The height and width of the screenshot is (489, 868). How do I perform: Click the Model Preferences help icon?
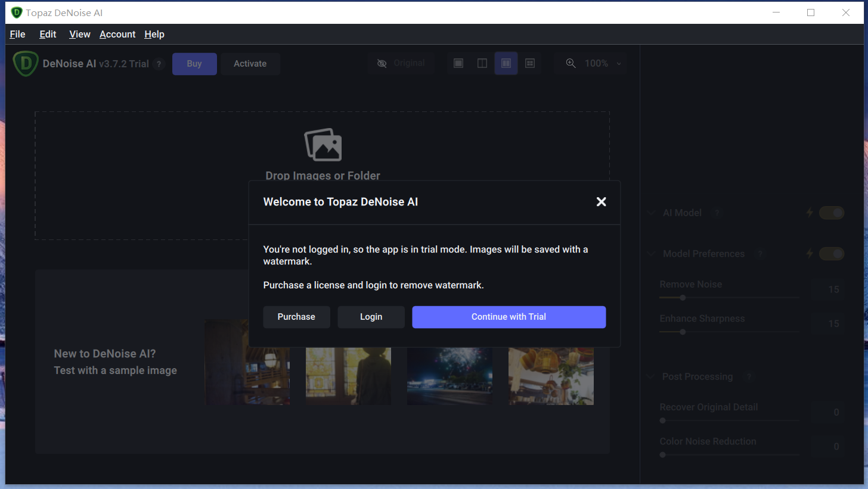coord(760,254)
